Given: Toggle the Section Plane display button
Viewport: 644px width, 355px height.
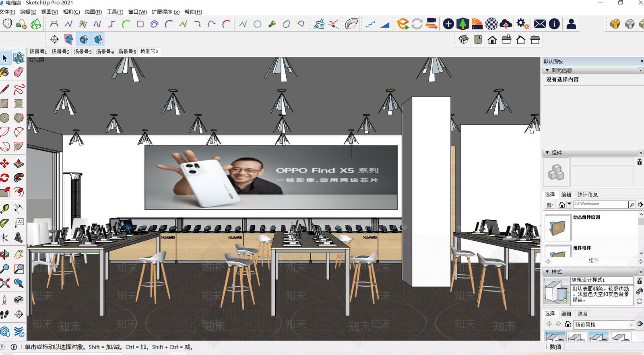Looking at the screenshot, I should pos(69,39).
